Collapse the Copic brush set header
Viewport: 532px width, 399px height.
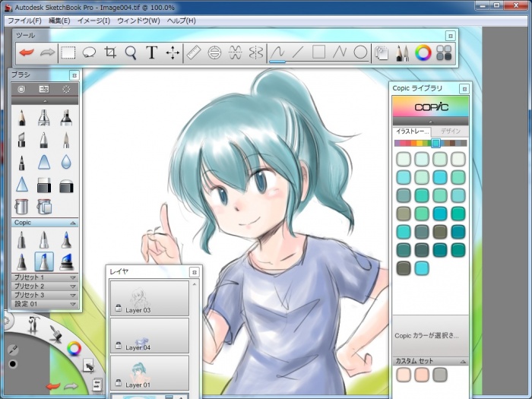tap(73, 223)
